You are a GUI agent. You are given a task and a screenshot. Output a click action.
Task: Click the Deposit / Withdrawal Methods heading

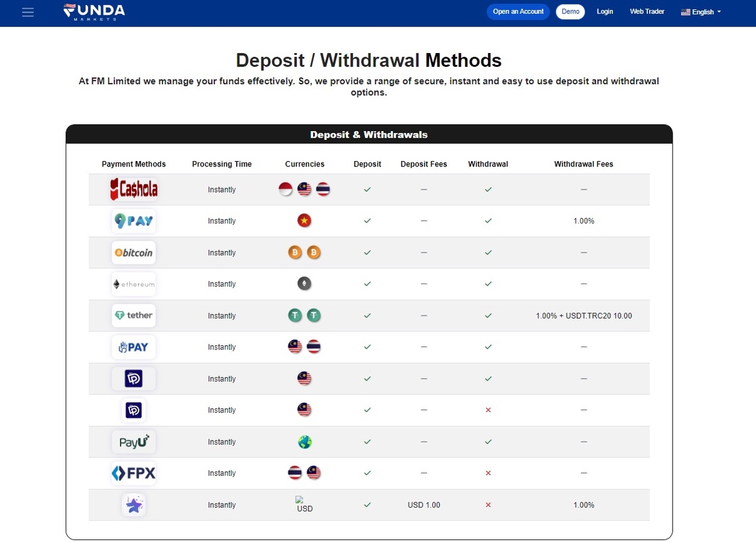point(369,60)
